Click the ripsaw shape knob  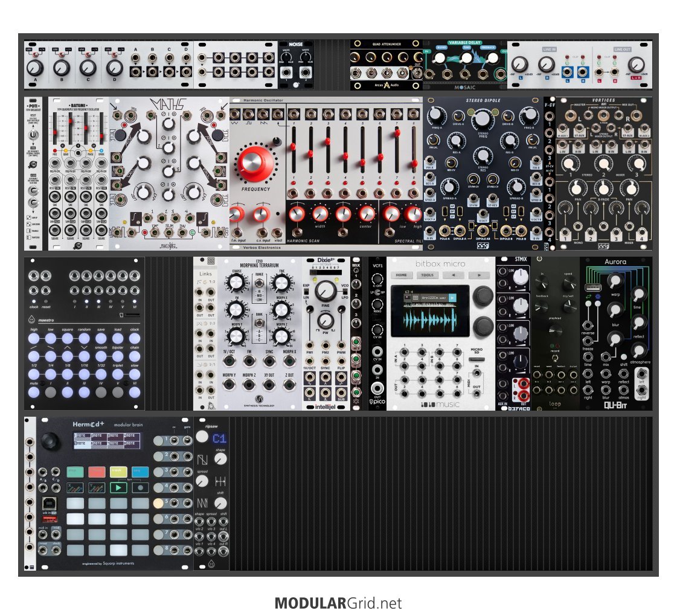click(x=220, y=460)
